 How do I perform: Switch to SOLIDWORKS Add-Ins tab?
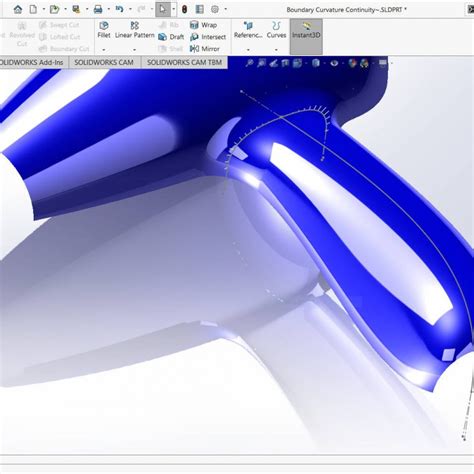coord(33,62)
